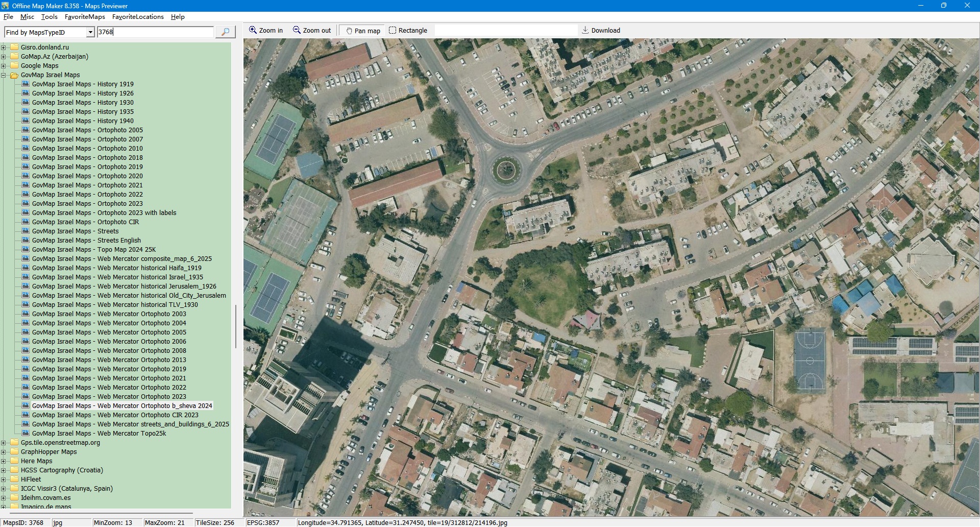The height and width of the screenshot is (527, 980).
Task: Click the search text field containing 3768
Action: pos(155,32)
